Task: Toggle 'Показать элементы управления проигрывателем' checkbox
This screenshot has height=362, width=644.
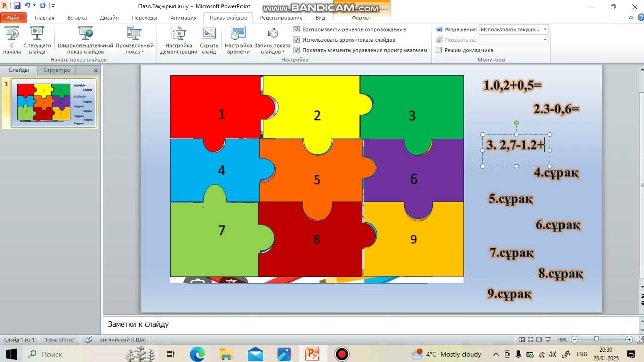Action: point(297,50)
